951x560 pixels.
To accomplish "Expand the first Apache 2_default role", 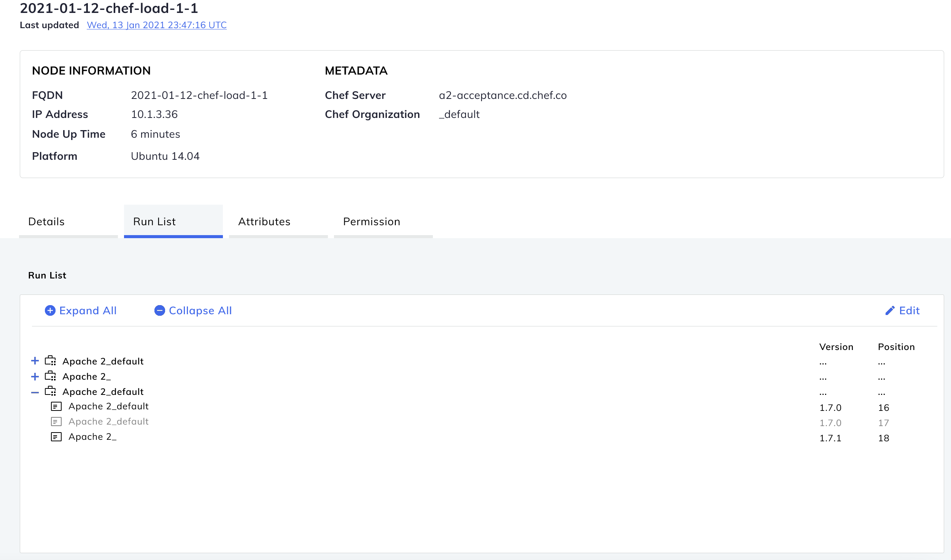I will [35, 361].
